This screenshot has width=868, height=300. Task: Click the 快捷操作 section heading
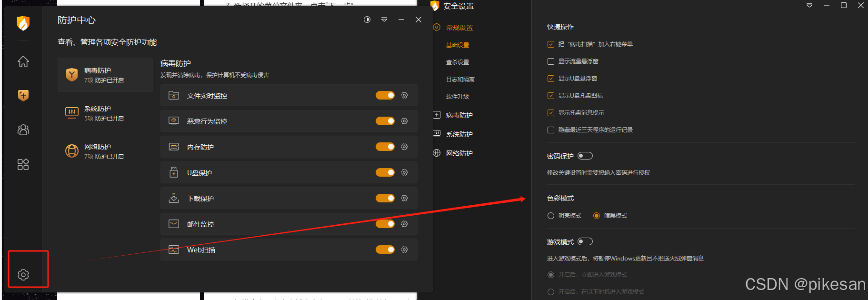click(x=560, y=27)
